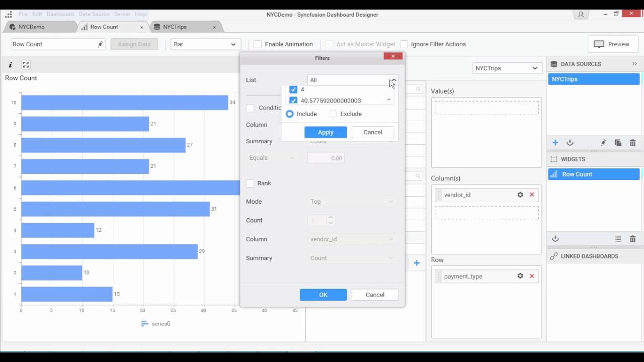Click Cancel at the dialog bottom
The height and width of the screenshot is (362, 644).
click(375, 295)
